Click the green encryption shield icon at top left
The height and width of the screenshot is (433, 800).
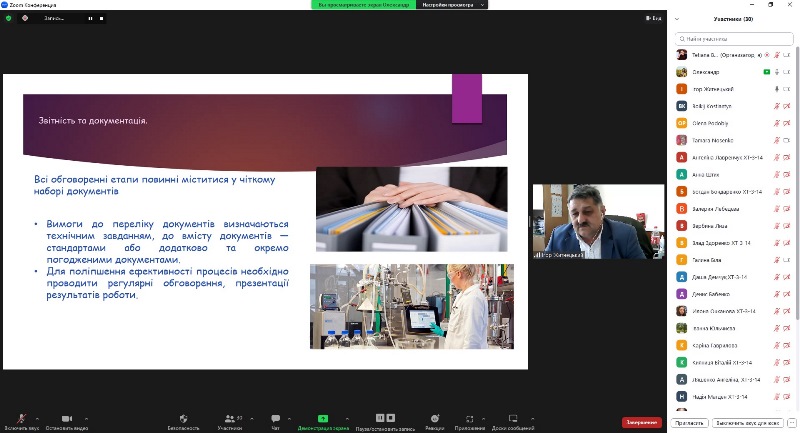click(9, 18)
